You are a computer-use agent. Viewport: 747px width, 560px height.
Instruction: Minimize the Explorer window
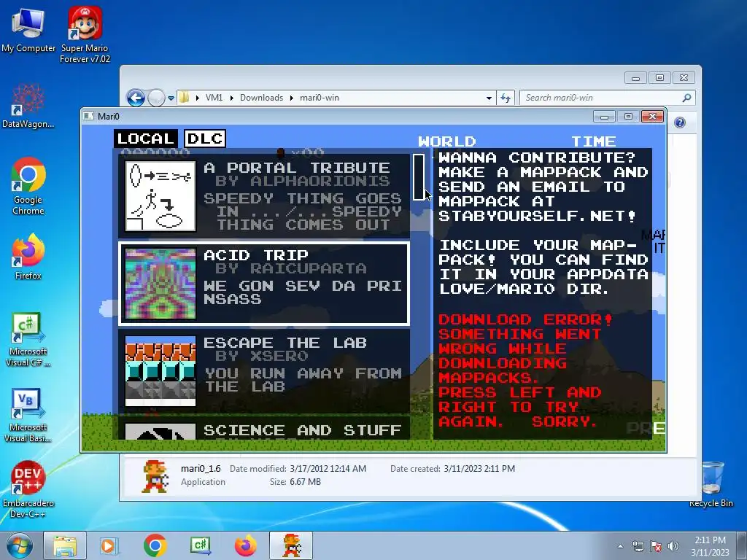[x=635, y=77]
